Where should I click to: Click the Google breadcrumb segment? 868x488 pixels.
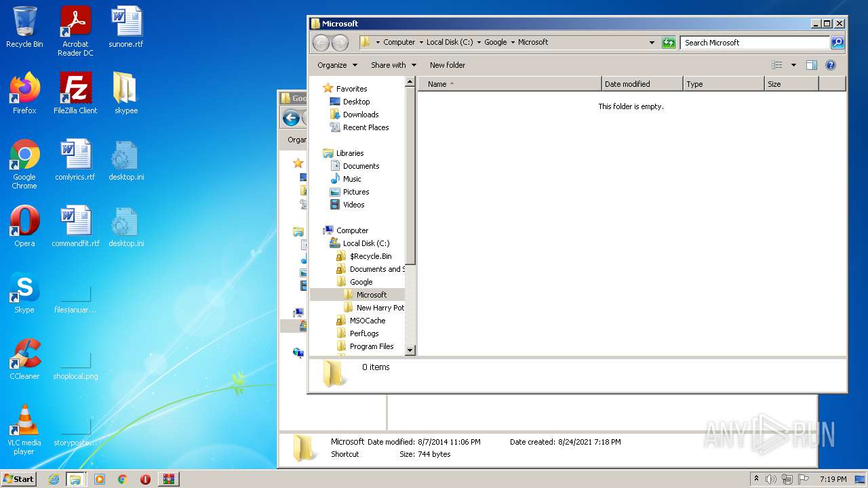(495, 42)
